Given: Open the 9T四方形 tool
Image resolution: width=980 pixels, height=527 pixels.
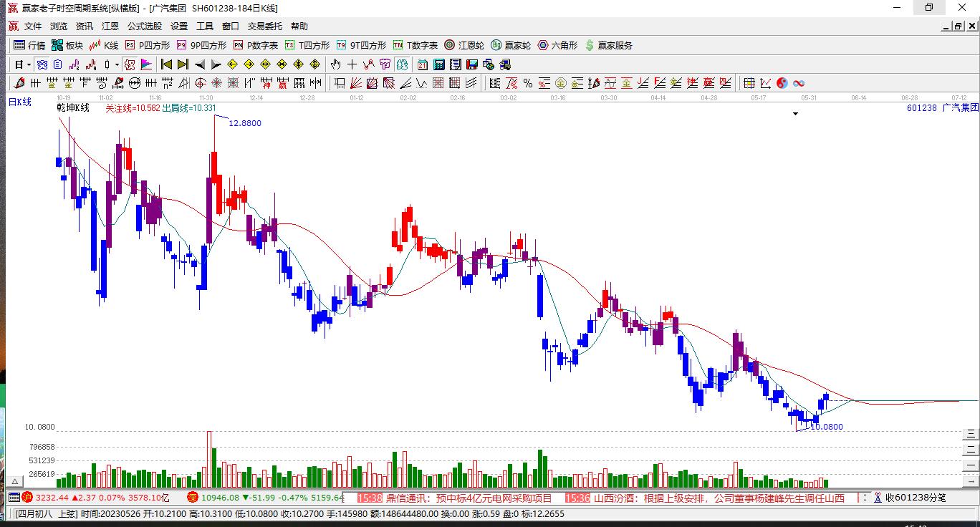Looking at the screenshot, I should pos(361,45).
